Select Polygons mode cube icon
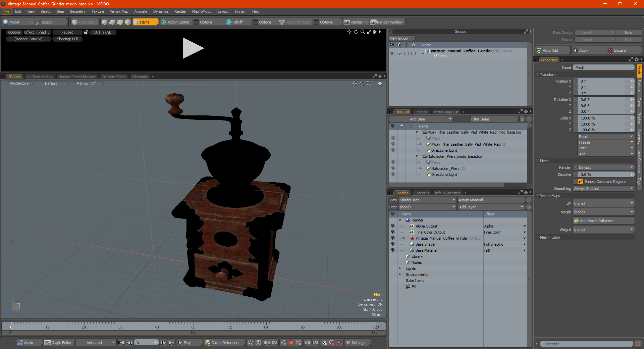 pos(120,22)
